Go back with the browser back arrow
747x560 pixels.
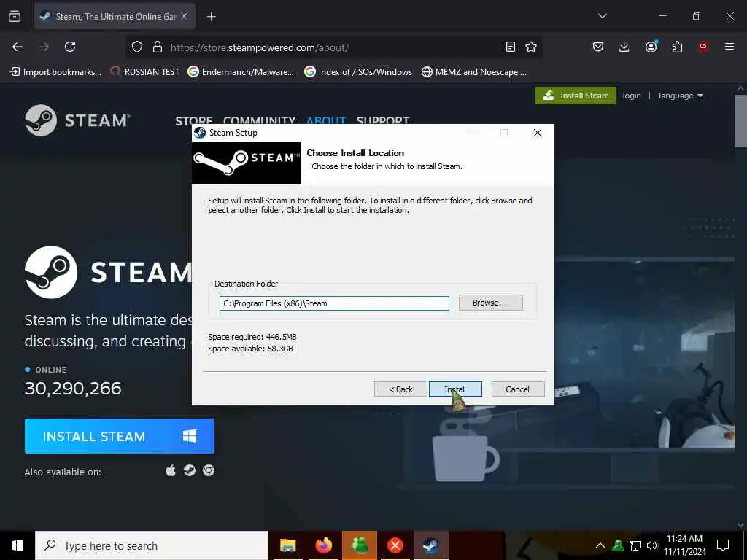18,47
